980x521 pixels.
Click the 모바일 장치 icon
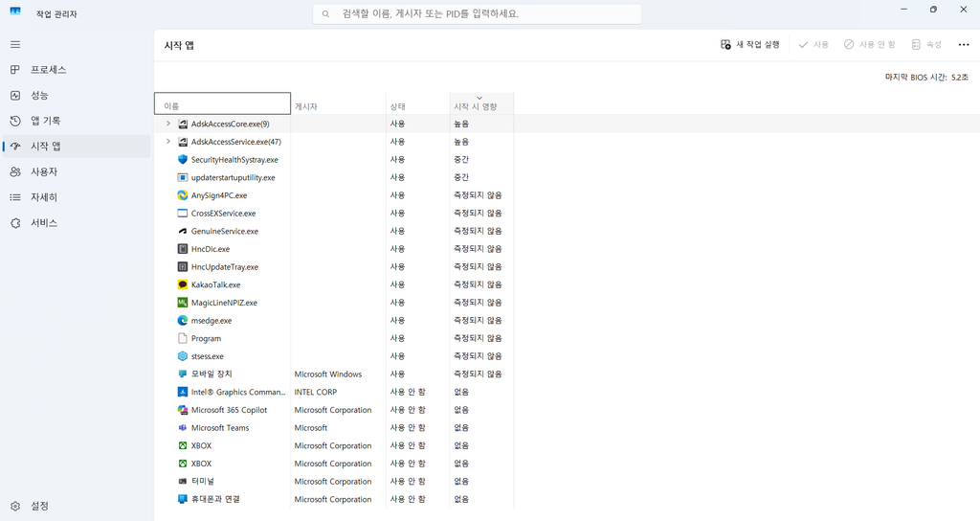[x=183, y=374]
